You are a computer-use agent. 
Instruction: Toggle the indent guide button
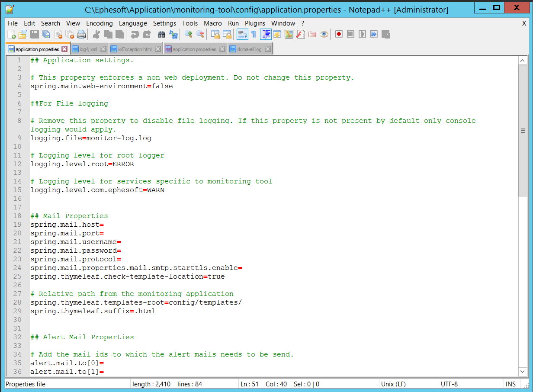[x=266, y=34]
